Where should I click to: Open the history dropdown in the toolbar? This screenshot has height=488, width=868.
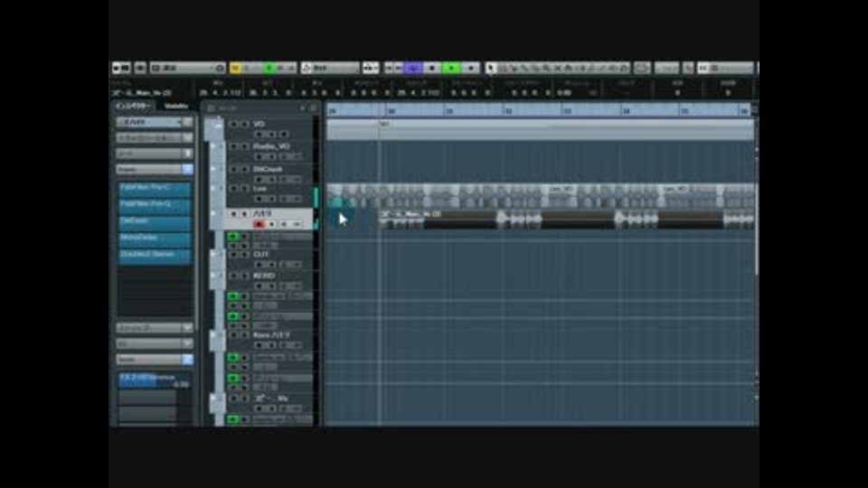click(x=188, y=68)
